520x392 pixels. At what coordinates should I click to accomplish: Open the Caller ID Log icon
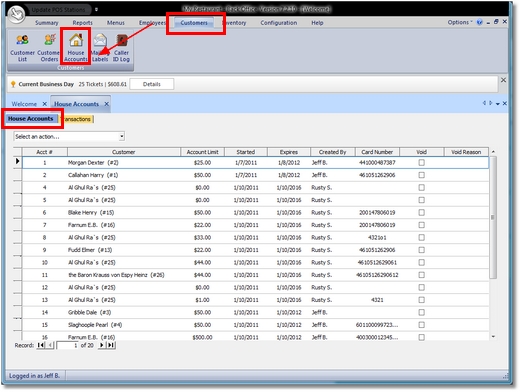tap(121, 47)
